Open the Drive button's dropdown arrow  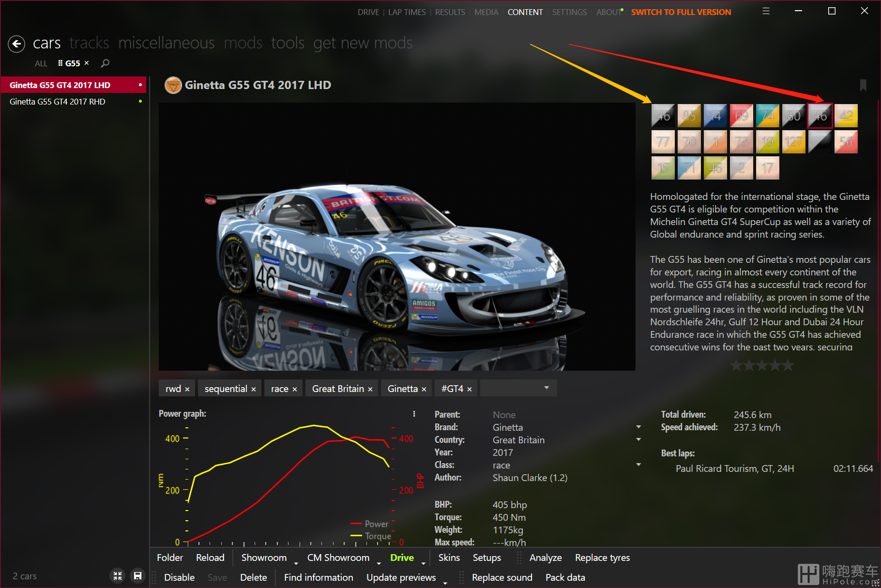[424, 563]
